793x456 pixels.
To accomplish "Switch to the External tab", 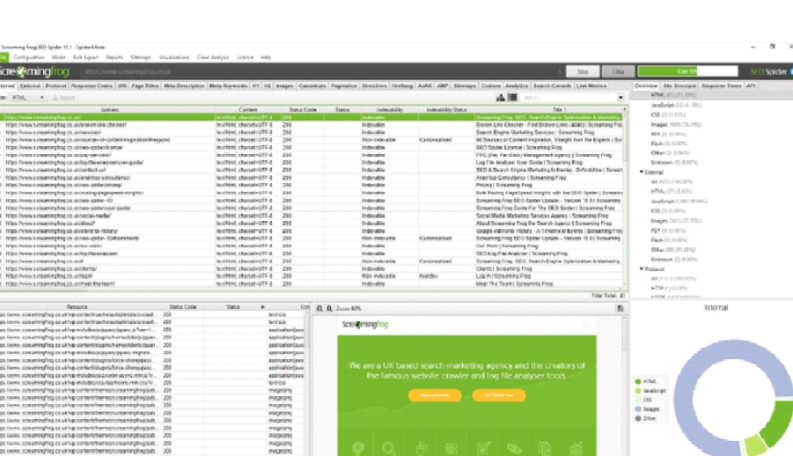I will pos(30,86).
